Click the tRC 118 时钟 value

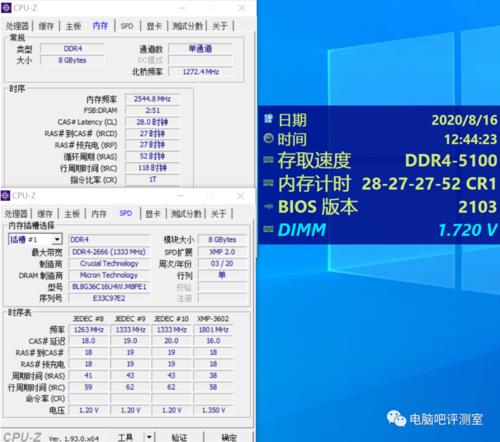[152, 168]
